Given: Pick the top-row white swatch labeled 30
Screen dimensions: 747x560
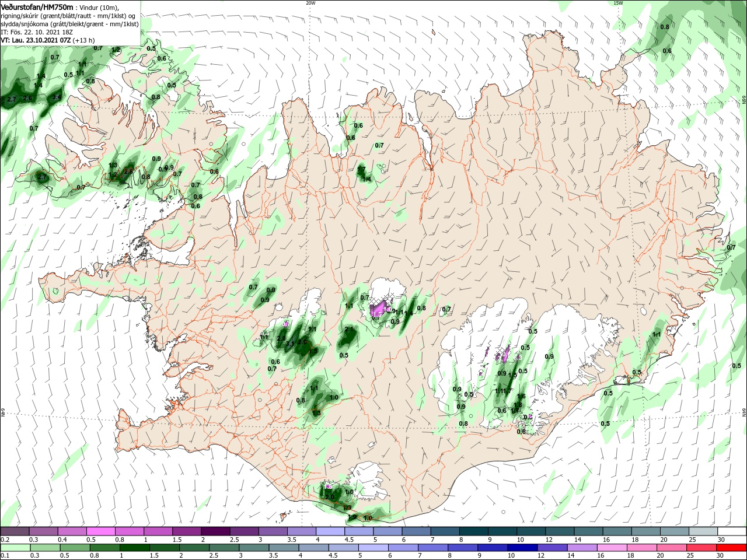Looking at the screenshot, I should point(731,531).
